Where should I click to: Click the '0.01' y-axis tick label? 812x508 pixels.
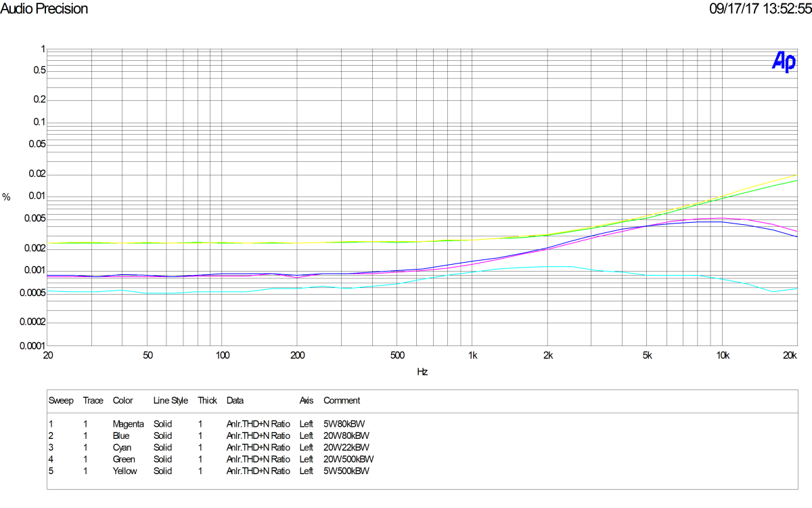pyautogui.click(x=37, y=196)
